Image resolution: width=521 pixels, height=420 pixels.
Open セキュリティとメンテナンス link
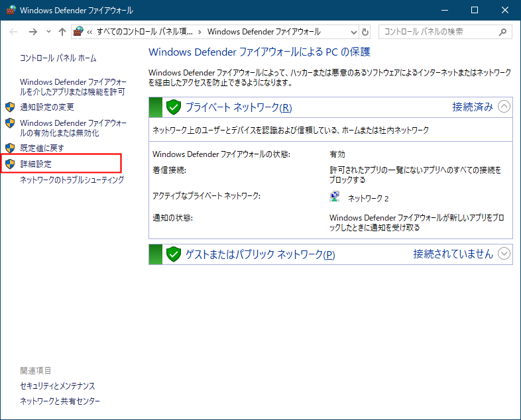click(58, 386)
